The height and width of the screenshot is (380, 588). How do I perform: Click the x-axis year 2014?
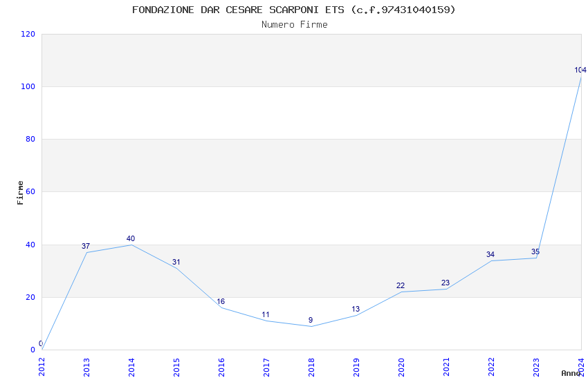click(x=131, y=367)
